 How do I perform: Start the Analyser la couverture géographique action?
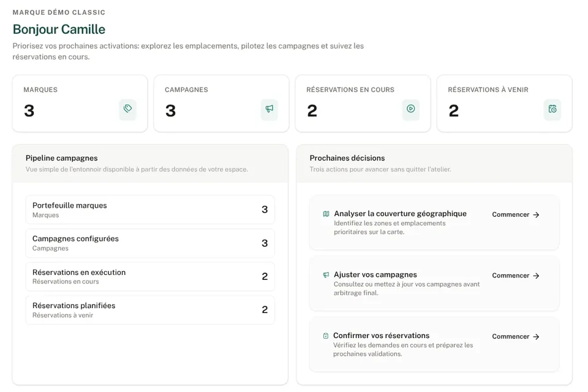(x=516, y=214)
